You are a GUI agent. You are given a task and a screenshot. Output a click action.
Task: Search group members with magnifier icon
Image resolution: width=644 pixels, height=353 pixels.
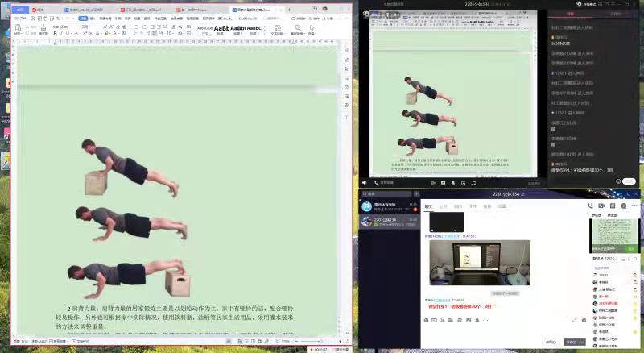(x=635, y=259)
